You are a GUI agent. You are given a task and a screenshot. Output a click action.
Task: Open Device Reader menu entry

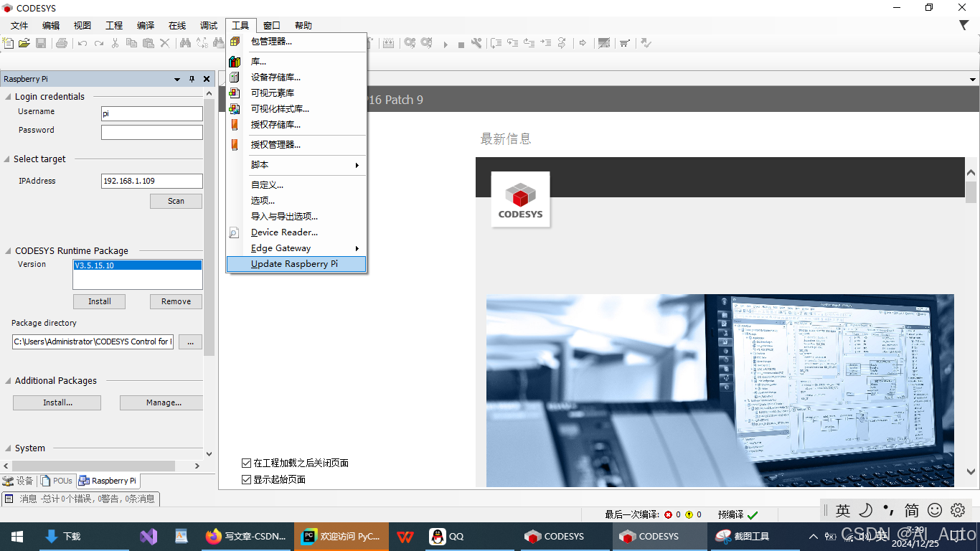tap(296, 232)
